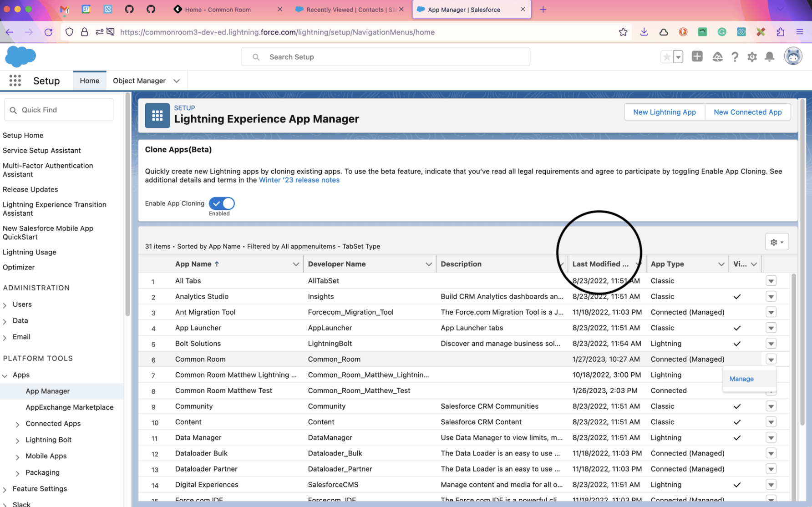
Task: Open the browser extensions puzzle icon
Action: click(781, 32)
